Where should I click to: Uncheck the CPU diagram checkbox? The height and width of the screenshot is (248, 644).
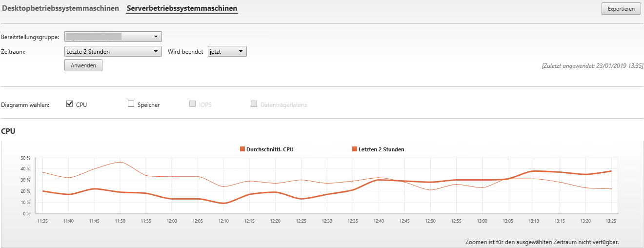point(69,104)
